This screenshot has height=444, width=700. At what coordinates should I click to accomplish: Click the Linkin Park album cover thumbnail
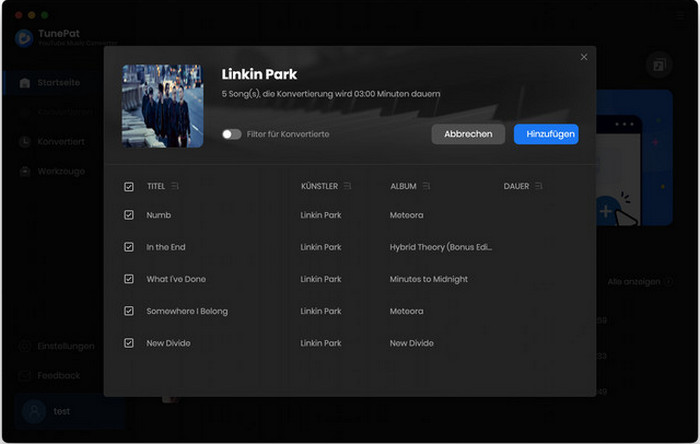pyautogui.click(x=162, y=106)
